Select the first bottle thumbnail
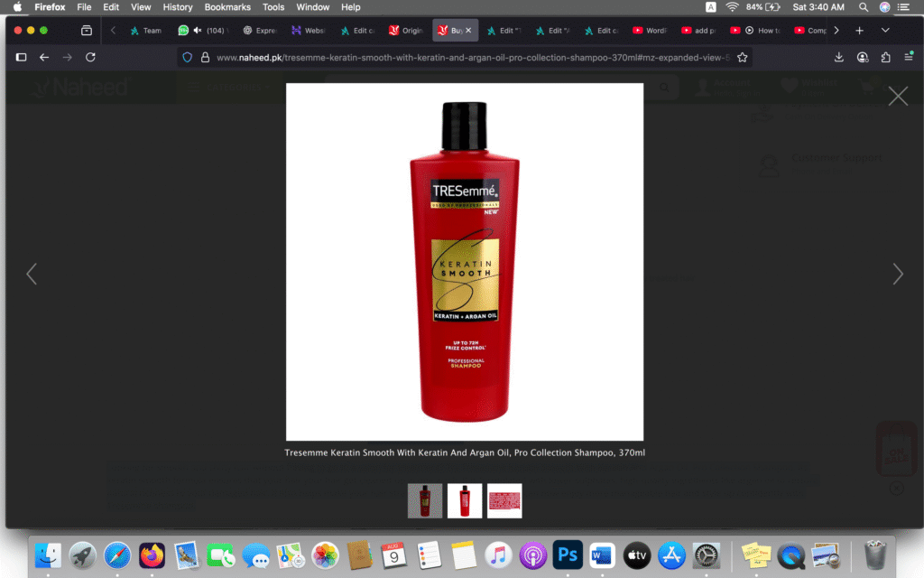Viewport: 924px width, 578px height. (x=425, y=500)
